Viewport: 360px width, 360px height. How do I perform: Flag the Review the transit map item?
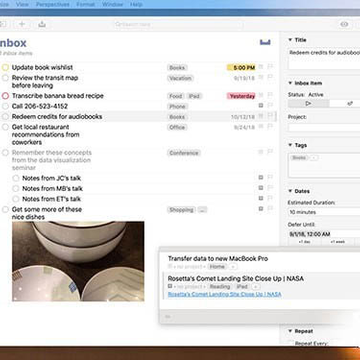(270, 77)
